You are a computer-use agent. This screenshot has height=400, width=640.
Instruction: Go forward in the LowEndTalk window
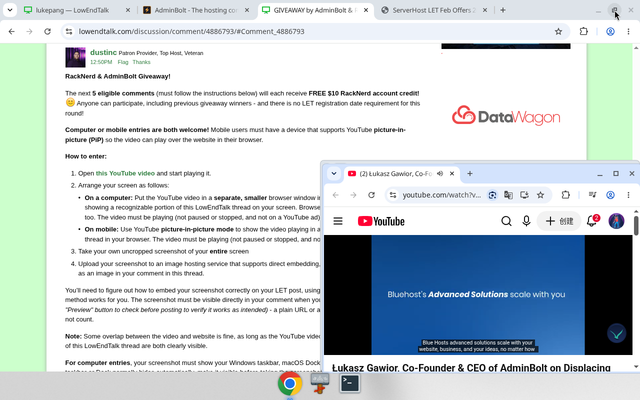point(29,31)
